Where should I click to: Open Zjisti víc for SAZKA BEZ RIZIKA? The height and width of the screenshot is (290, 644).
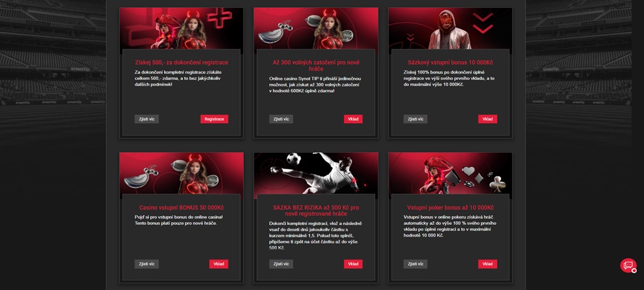click(281, 264)
